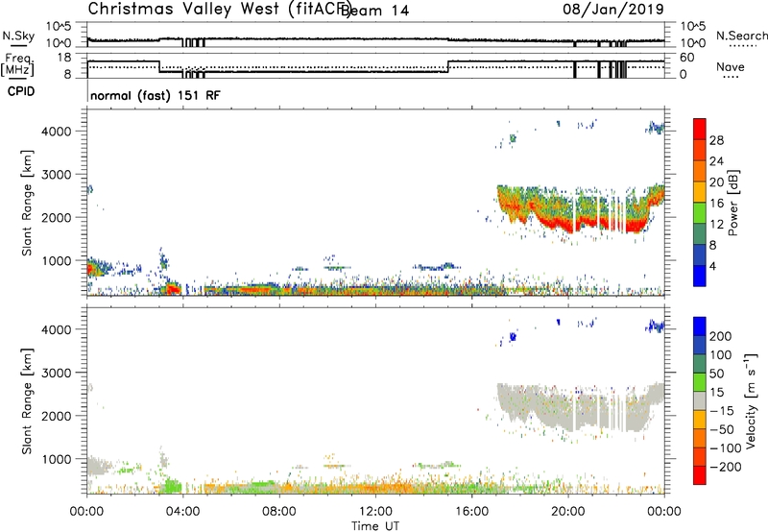The width and height of the screenshot is (768, 532).
Task: Click the '3000' tick on the power panel
Action: 56,175
